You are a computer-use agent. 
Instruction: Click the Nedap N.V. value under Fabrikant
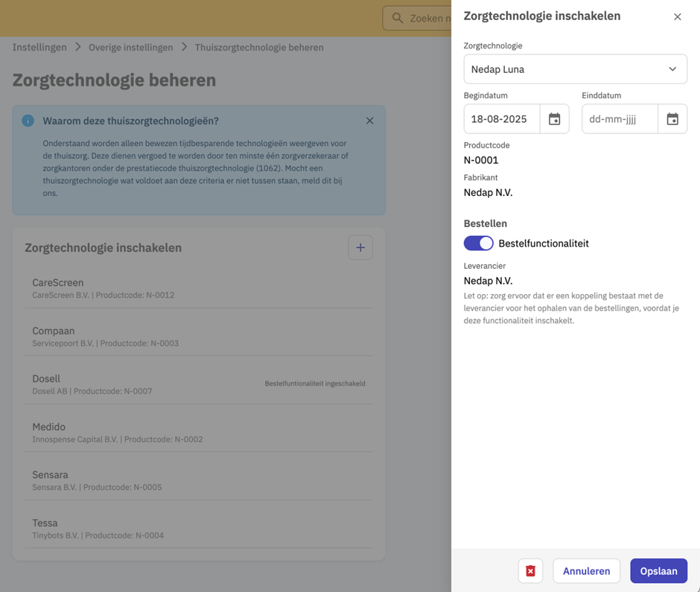tap(488, 192)
